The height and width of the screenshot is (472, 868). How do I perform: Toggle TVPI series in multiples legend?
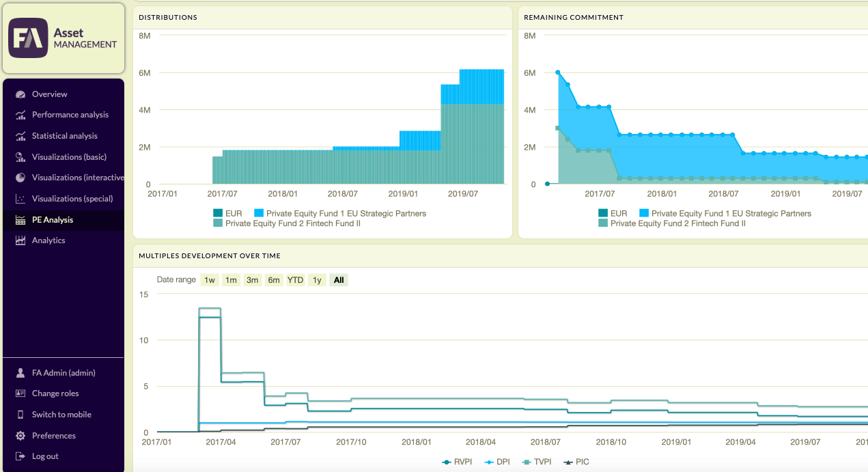pyautogui.click(x=537, y=462)
